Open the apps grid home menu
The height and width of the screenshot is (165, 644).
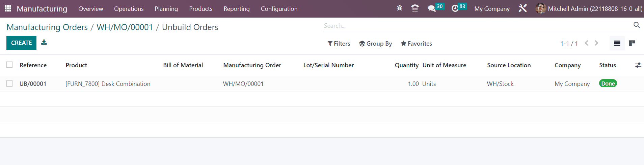coord(8,8)
